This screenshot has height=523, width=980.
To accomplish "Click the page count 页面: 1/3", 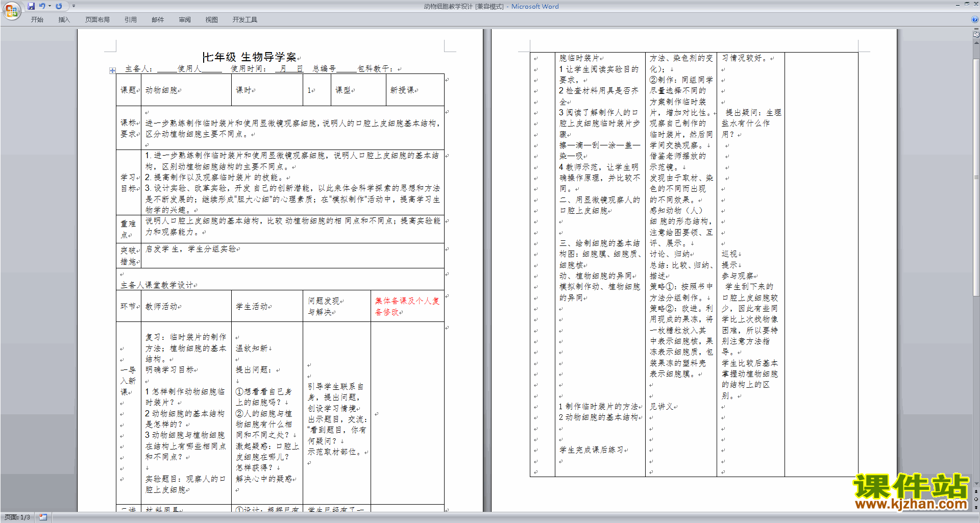I will coord(17,517).
